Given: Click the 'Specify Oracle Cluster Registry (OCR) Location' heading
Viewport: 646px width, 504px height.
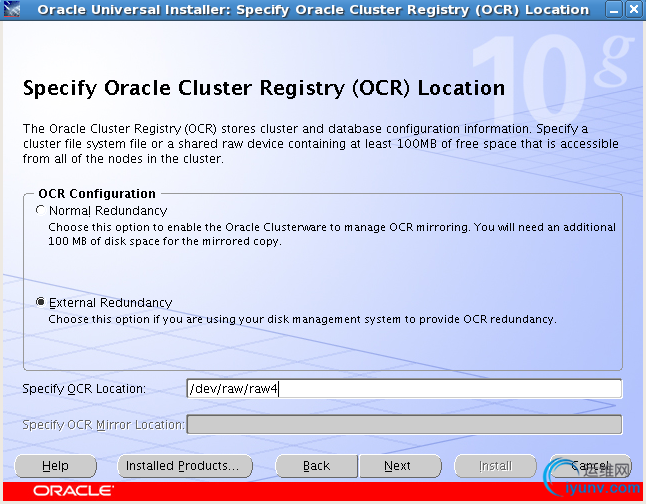Looking at the screenshot, I should pos(264,88).
